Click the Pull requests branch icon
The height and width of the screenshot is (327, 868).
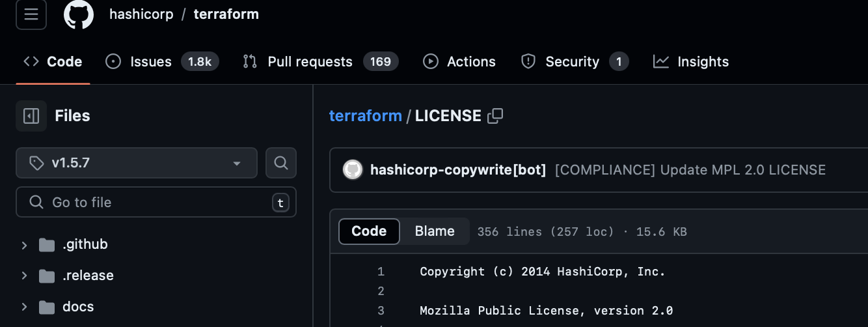pyautogui.click(x=250, y=62)
